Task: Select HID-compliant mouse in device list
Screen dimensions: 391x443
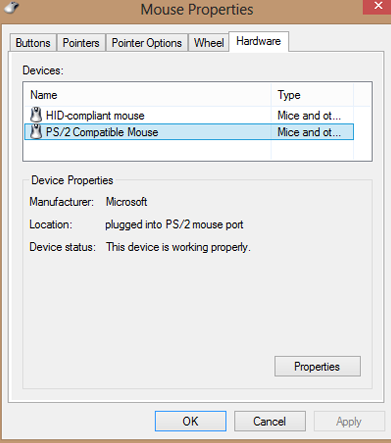Action: point(189,115)
